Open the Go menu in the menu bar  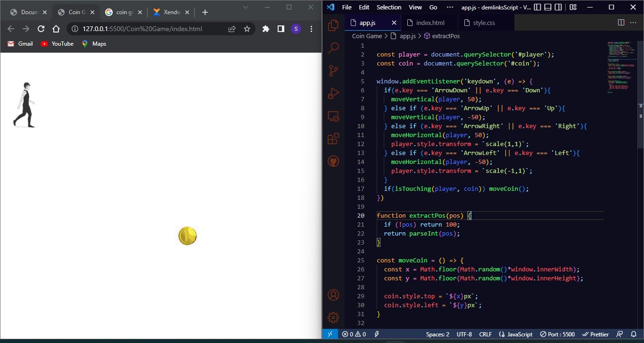click(433, 7)
